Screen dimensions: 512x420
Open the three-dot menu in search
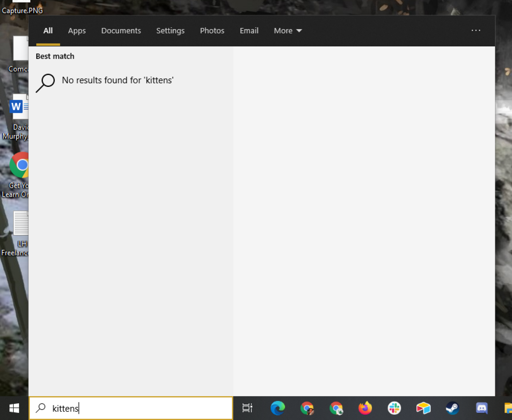pyautogui.click(x=476, y=30)
